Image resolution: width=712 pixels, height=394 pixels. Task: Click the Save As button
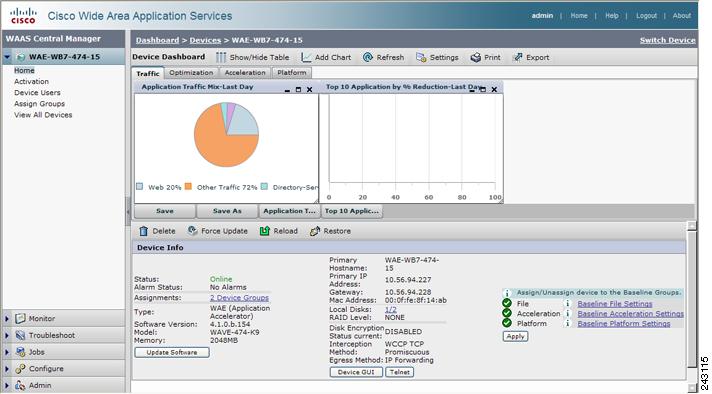point(227,211)
